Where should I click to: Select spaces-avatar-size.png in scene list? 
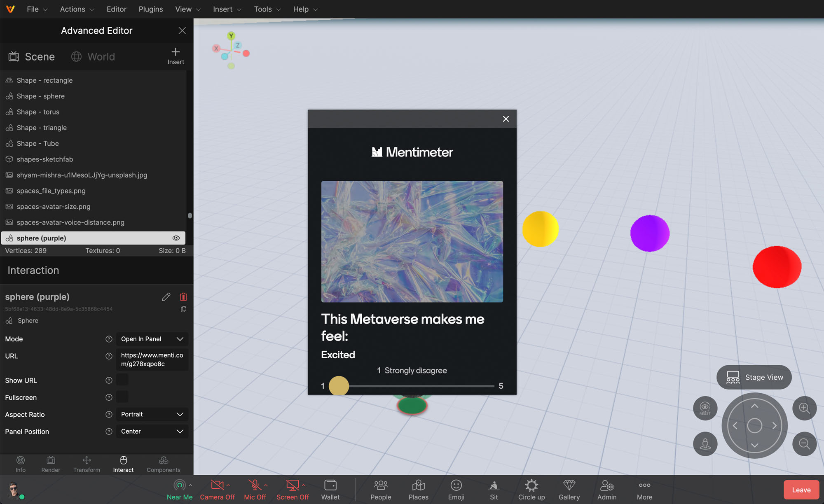pyautogui.click(x=93, y=207)
